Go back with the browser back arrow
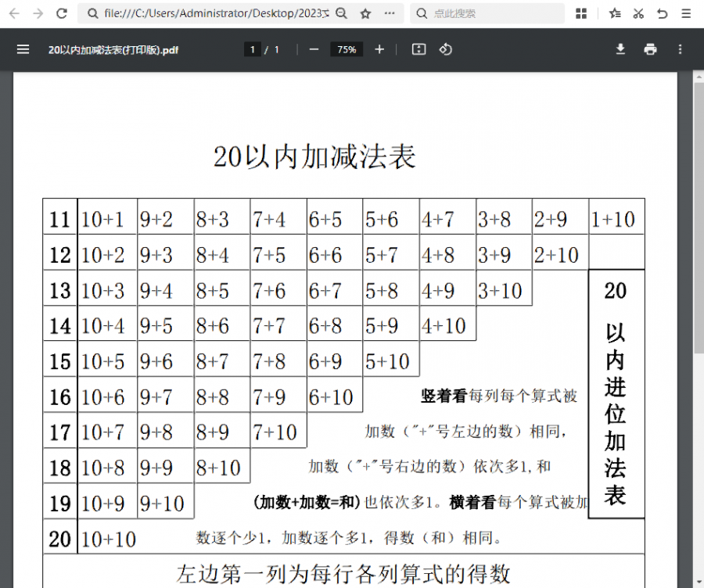 tap(14, 13)
